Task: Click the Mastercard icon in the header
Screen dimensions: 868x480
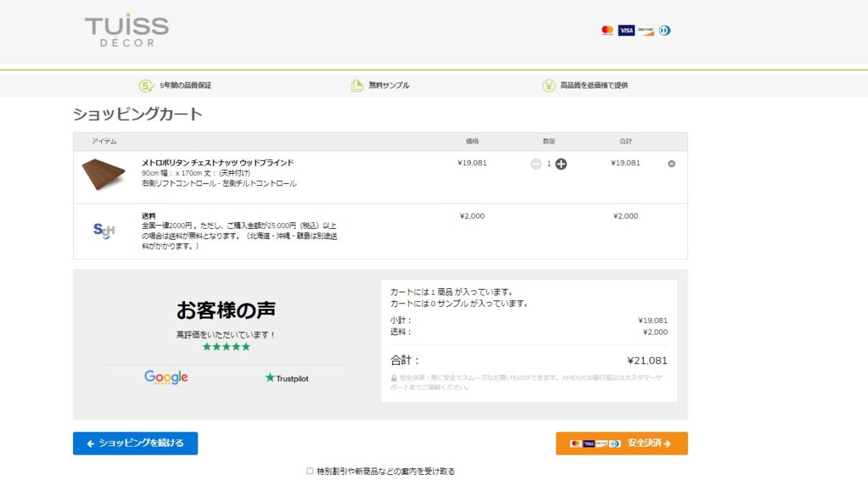Action: point(608,30)
